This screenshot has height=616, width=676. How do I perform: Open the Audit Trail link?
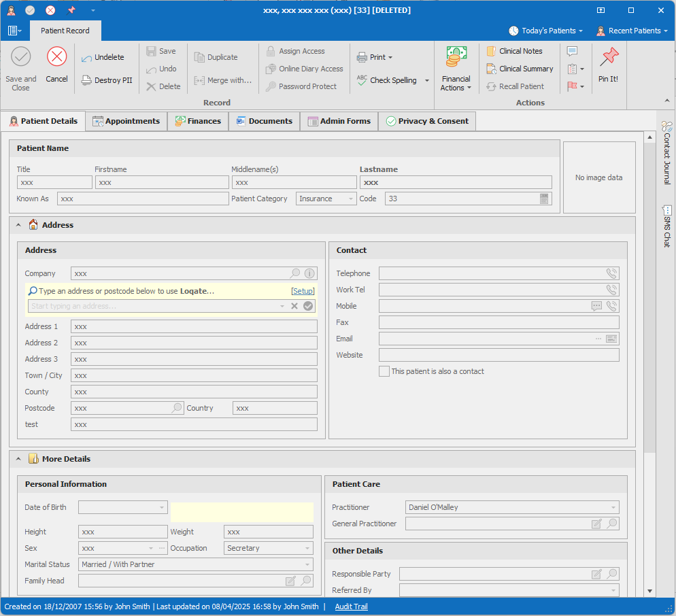coord(351,606)
